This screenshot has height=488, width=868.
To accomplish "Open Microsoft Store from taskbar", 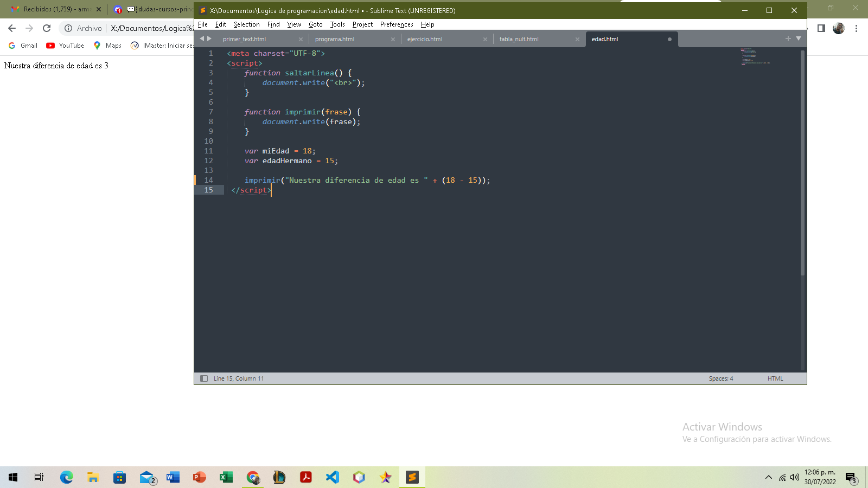I will pyautogui.click(x=119, y=477).
